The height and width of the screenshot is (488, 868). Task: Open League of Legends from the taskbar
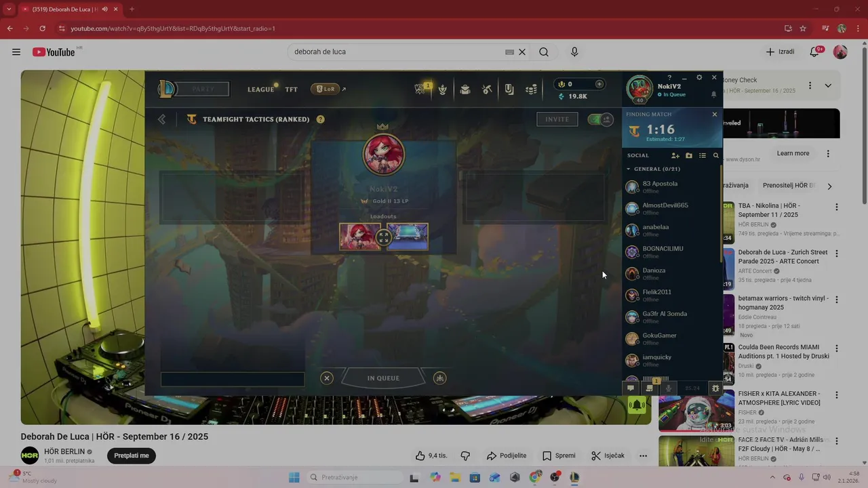click(574, 477)
